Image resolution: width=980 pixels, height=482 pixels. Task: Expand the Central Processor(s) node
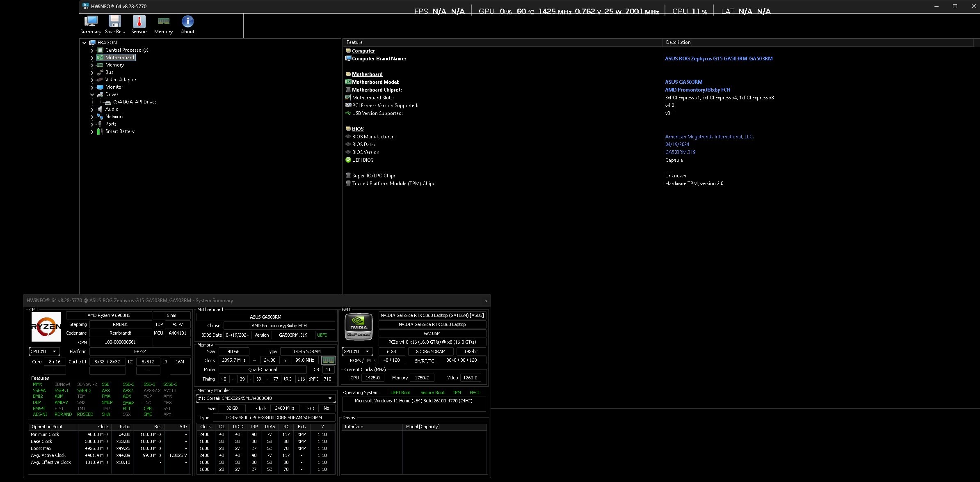pyautogui.click(x=92, y=50)
